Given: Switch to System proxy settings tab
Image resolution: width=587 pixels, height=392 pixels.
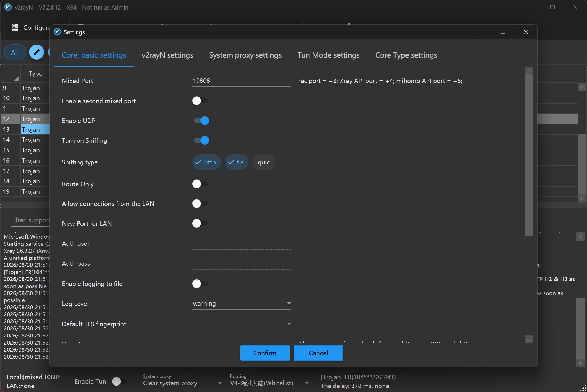Looking at the screenshot, I should [245, 55].
